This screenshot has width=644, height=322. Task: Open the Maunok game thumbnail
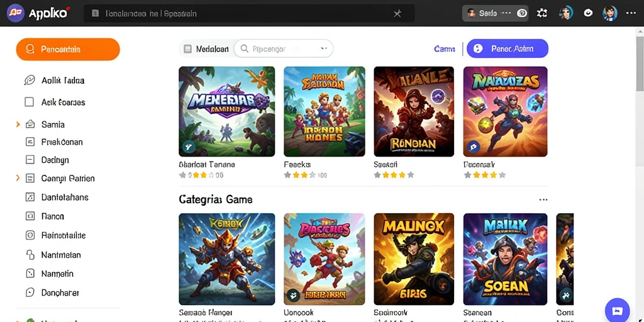414,258
